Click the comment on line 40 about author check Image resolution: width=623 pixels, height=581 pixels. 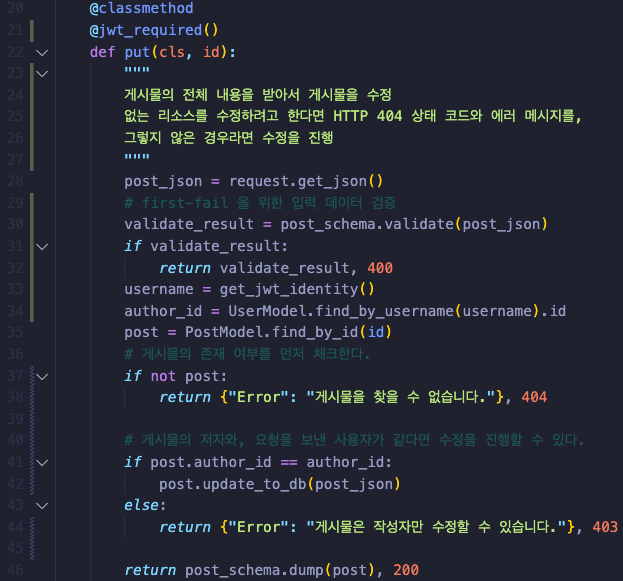pos(354,440)
